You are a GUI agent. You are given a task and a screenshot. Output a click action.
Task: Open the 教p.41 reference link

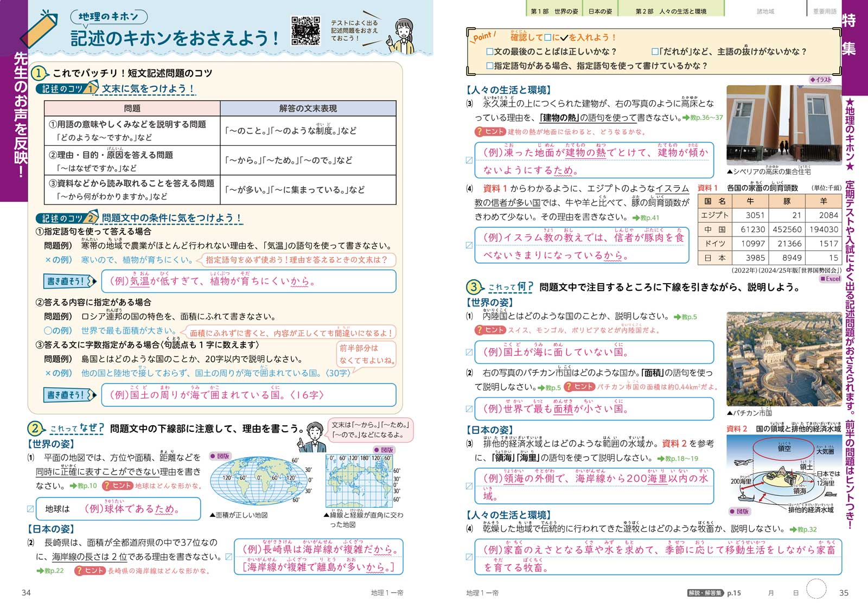pyautogui.click(x=645, y=218)
